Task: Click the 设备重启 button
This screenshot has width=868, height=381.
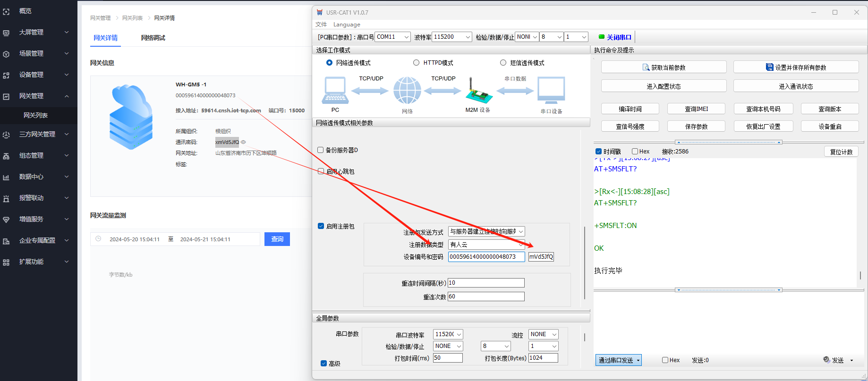Action: click(x=829, y=127)
